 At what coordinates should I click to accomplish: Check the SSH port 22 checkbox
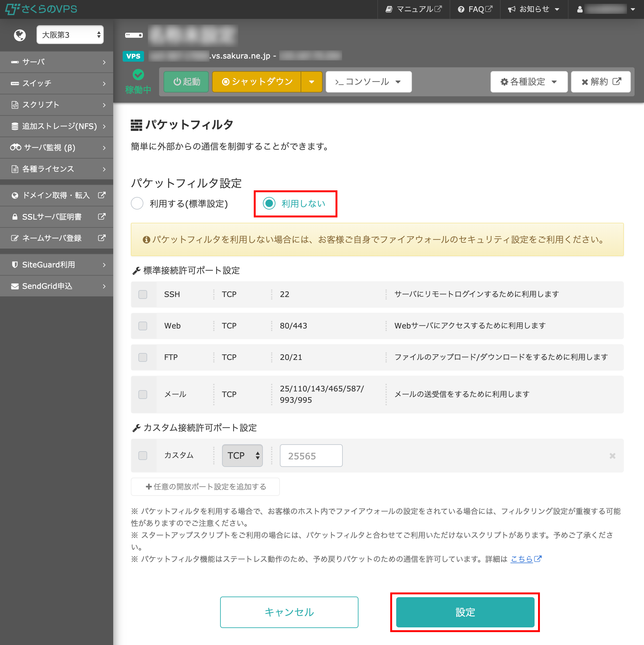click(143, 294)
